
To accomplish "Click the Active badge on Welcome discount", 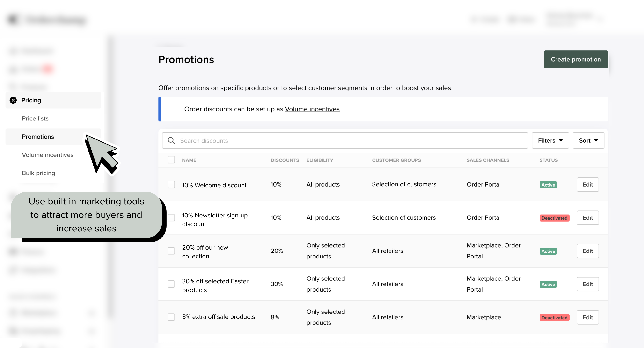I will pos(548,185).
